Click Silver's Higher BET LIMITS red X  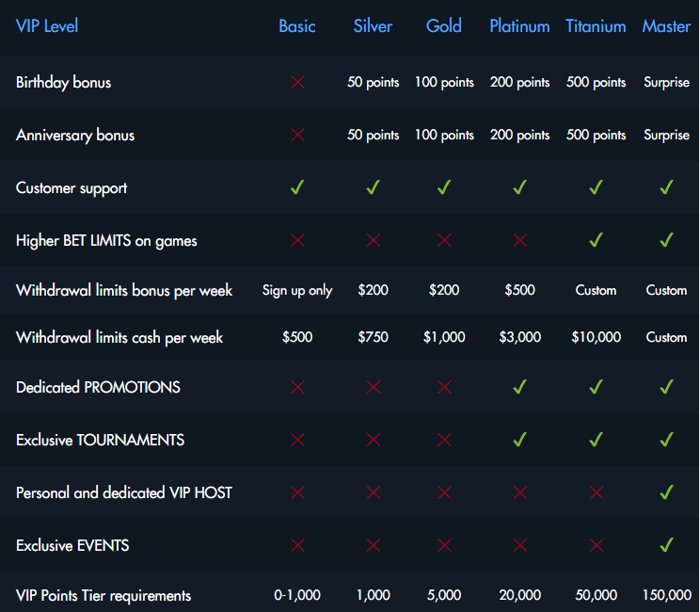click(373, 241)
